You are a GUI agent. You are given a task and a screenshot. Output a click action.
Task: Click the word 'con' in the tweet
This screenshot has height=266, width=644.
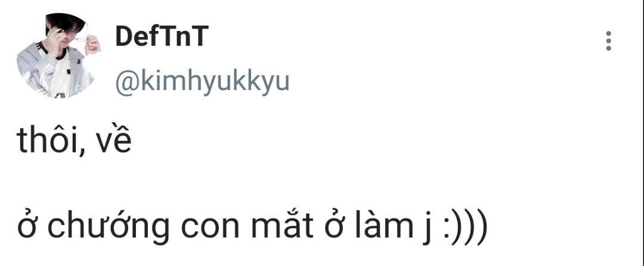tap(210, 228)
